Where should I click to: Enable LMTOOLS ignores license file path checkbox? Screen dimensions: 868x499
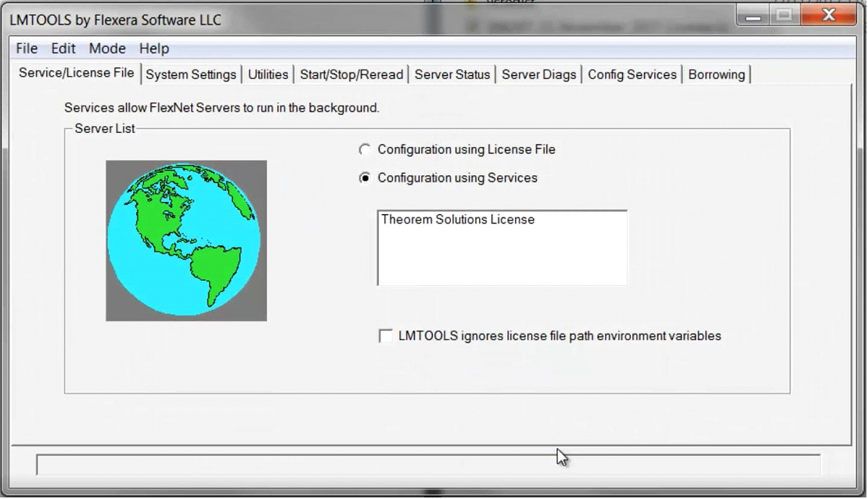386,336
